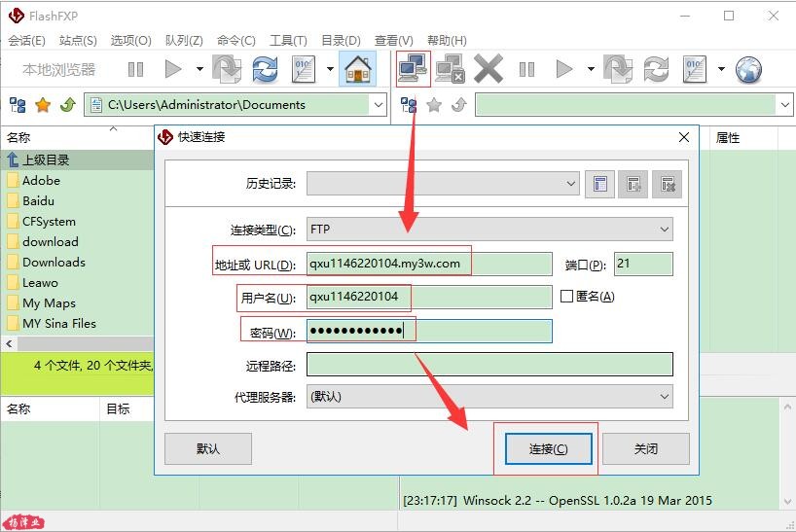The width and height of the screenshot is (796, 532).
Task: Open the 帮助(H) menu
Action: tap(447, 41)
